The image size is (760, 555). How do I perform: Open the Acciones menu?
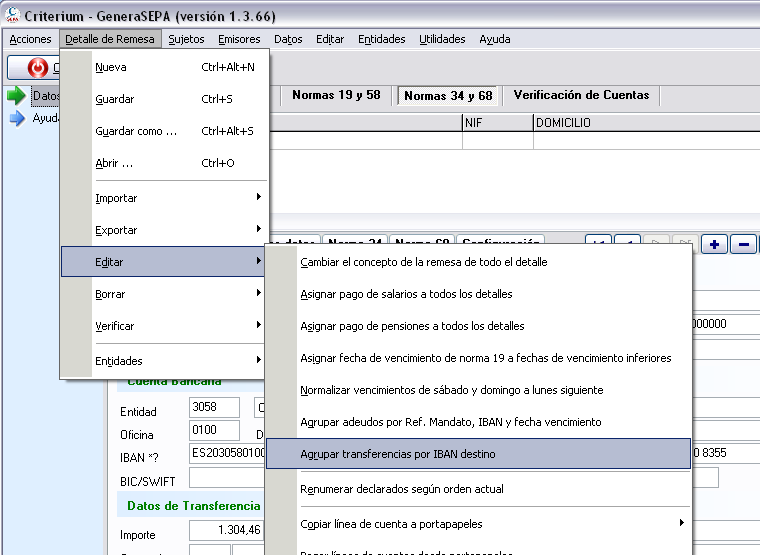[x=30, y=39]
